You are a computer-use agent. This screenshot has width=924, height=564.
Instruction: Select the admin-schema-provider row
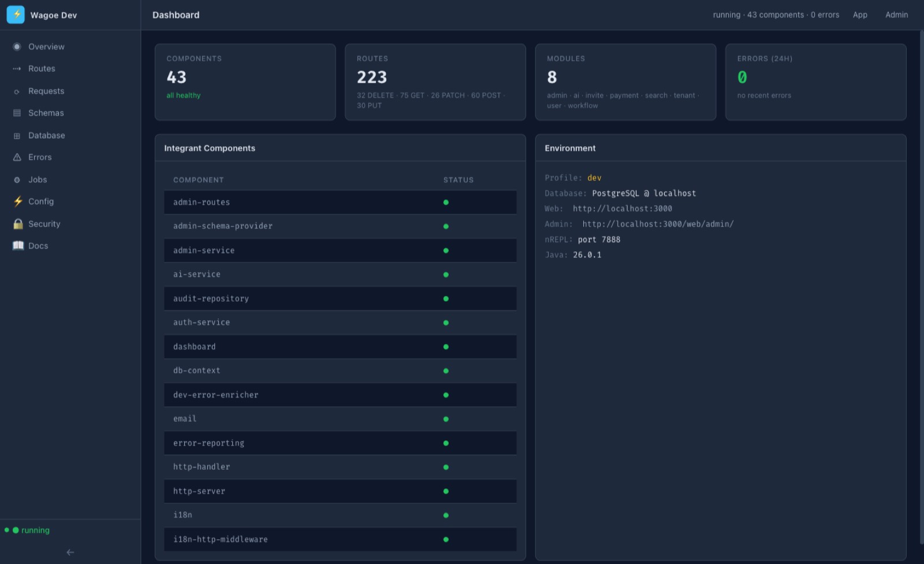340,227
